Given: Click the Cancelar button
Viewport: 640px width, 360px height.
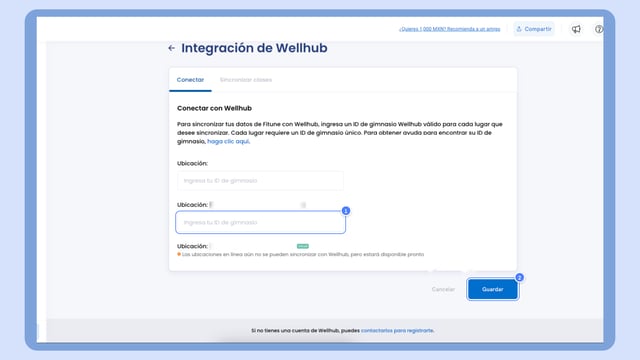Looking at the screenshot, I should coord(443,289).
